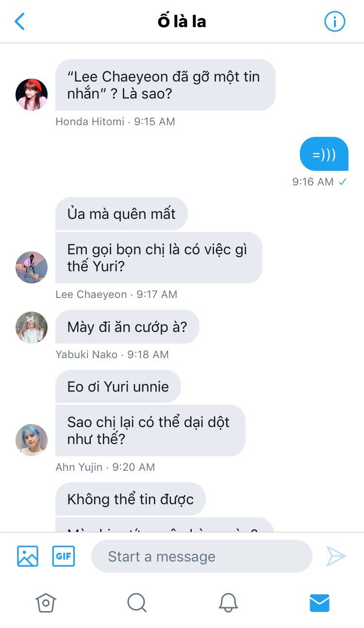Open the GIF picker
This screenshot has width=364, height=628.
(x=64, y=556)
